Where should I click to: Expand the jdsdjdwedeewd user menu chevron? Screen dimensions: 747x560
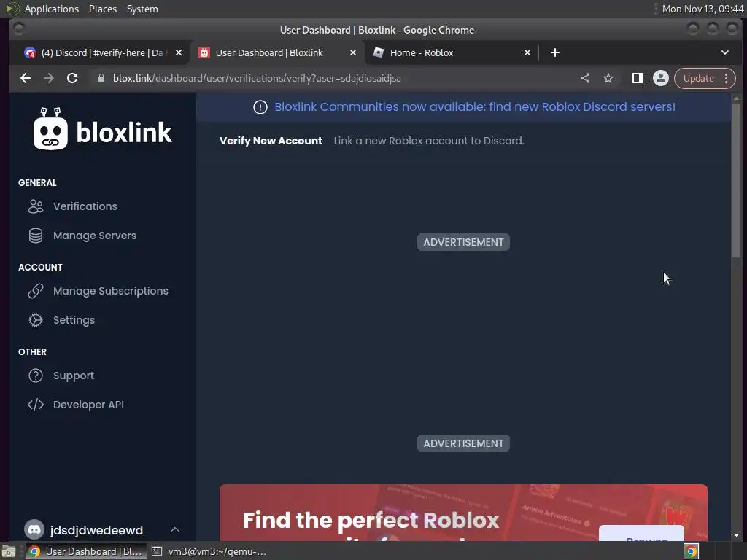tap(175, 529)
